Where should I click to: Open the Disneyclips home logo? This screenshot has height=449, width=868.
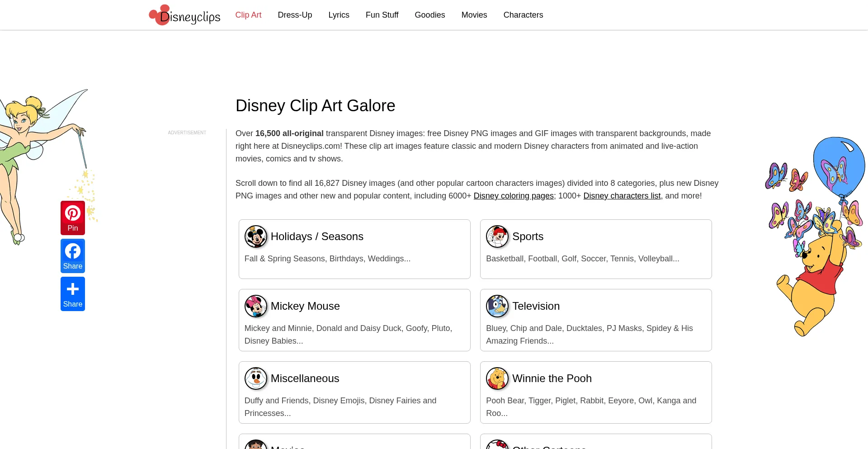tap(184, 15)
